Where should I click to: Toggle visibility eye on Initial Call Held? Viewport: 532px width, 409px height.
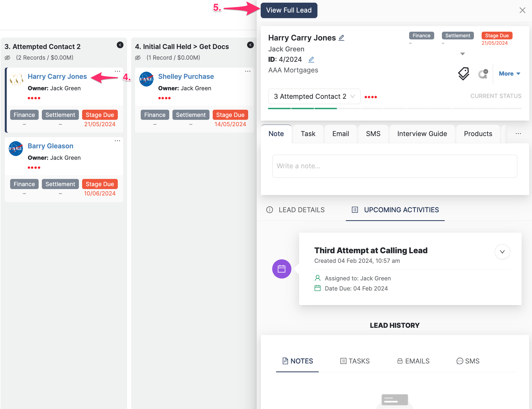[x=138, y=58]
